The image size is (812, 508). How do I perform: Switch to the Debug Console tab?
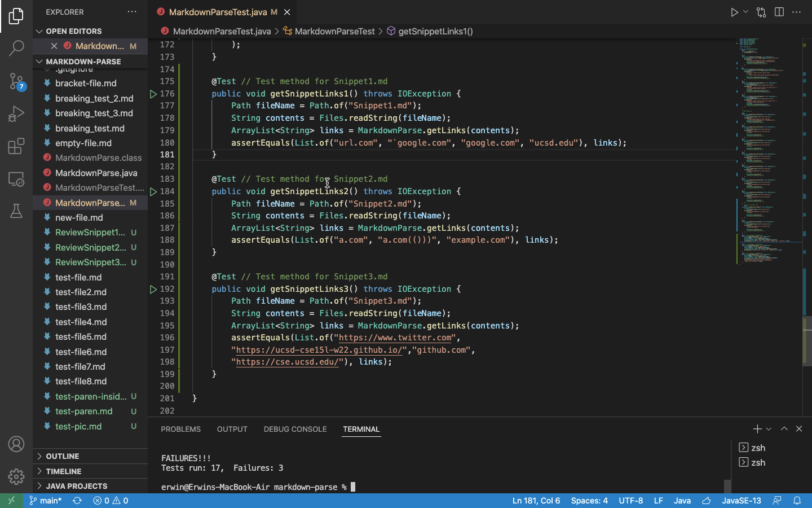[295, 429]
